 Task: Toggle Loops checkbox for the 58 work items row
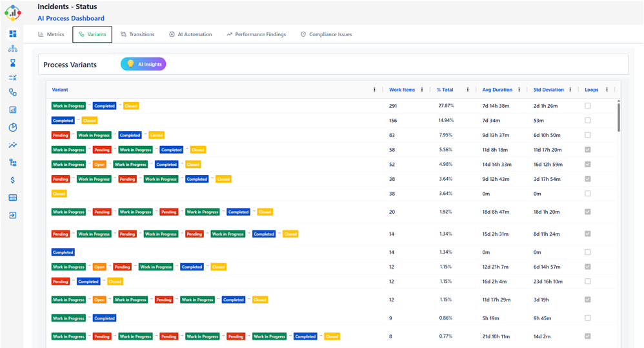pyautogui.click(x=587, y=150)
